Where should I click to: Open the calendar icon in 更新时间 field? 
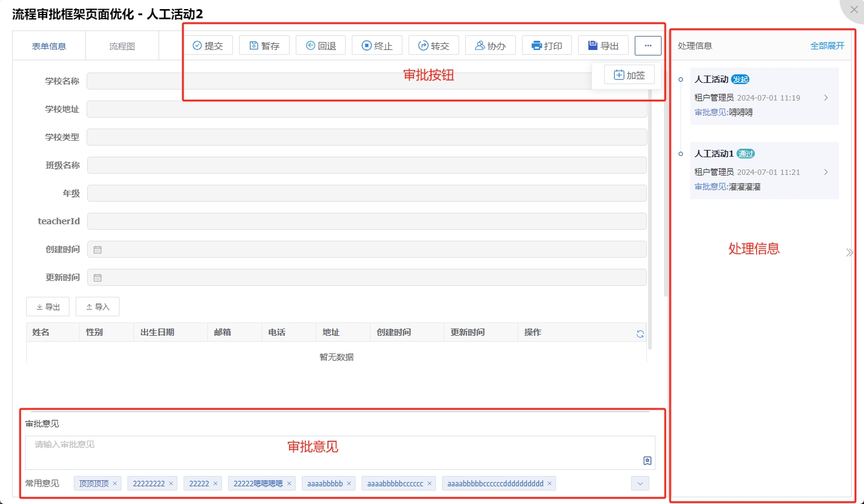click(x=97, y=277)
